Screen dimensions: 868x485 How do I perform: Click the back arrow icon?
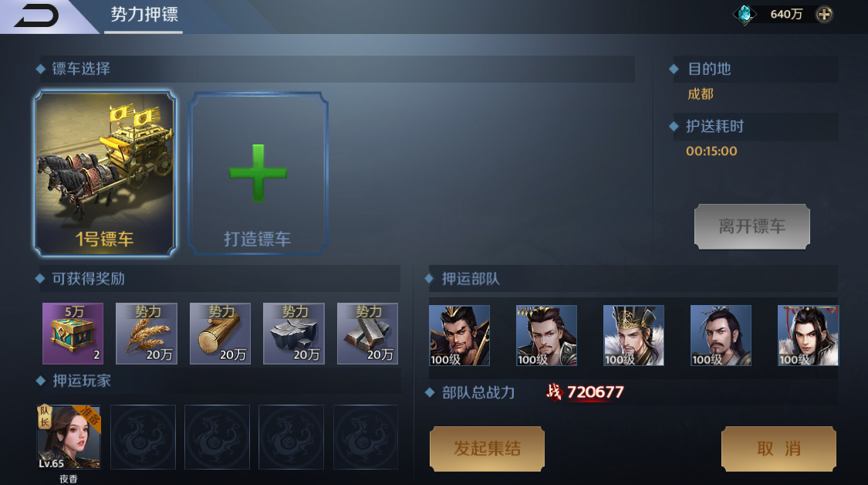point(36,15)
